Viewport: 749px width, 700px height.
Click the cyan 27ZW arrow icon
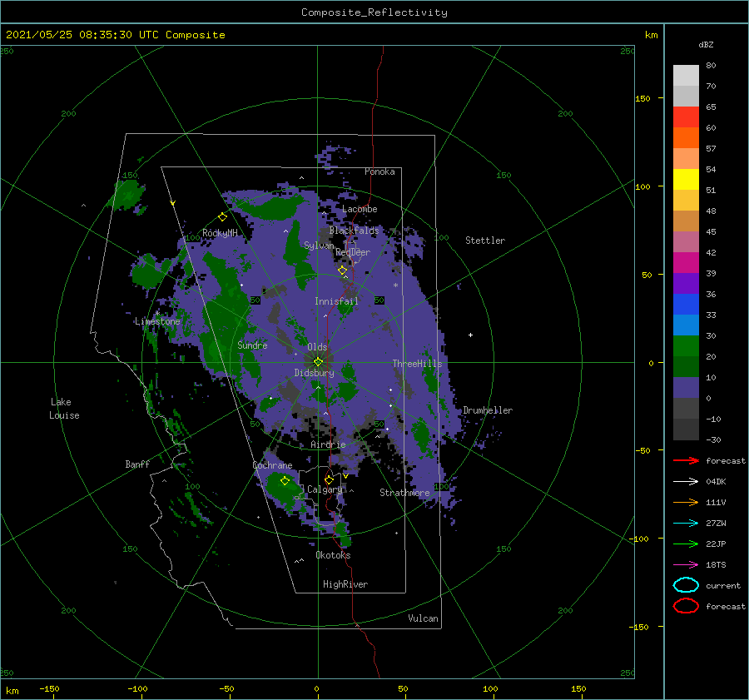[x=686, y=524]
